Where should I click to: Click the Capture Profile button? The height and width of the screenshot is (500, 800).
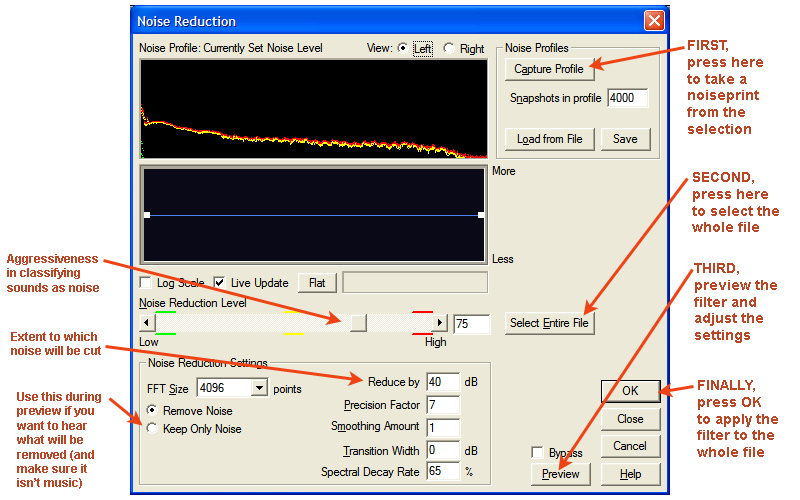pos(549,69)
